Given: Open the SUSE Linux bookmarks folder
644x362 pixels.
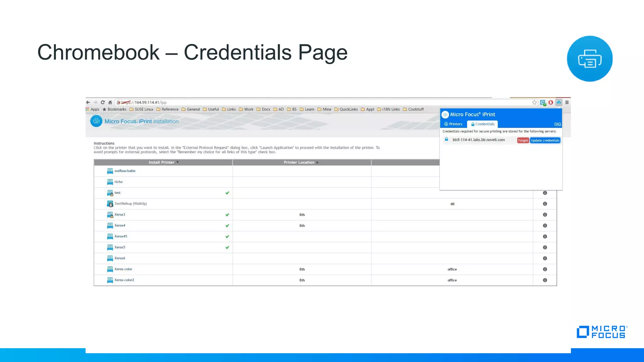Looking at the screenshot, I should tap(142, 109).
